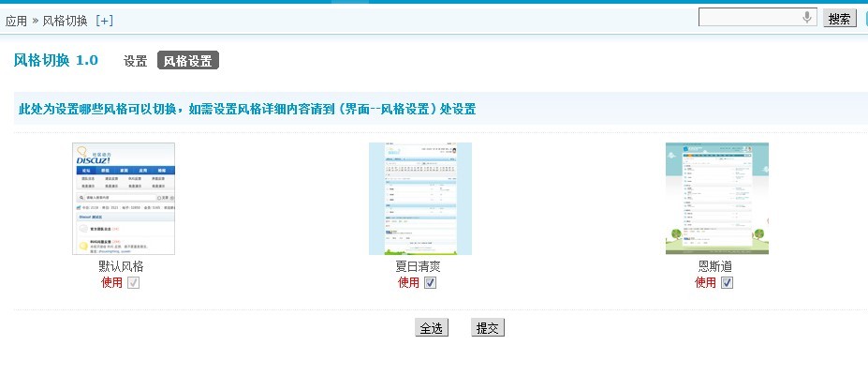This screenshot has width=868, height=375.
Task: Toggle 使用 checkbox under 夏日清爽
Action: point(430,282)
